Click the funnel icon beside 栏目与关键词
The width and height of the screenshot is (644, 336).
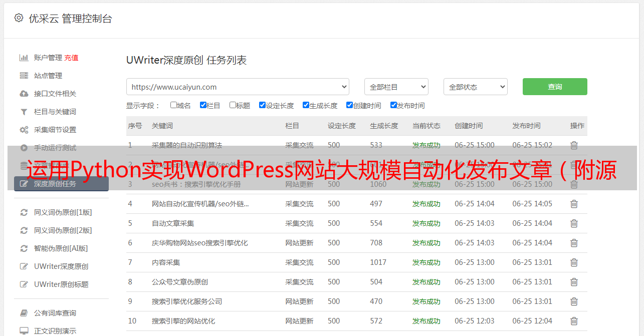tap(24, 112)
